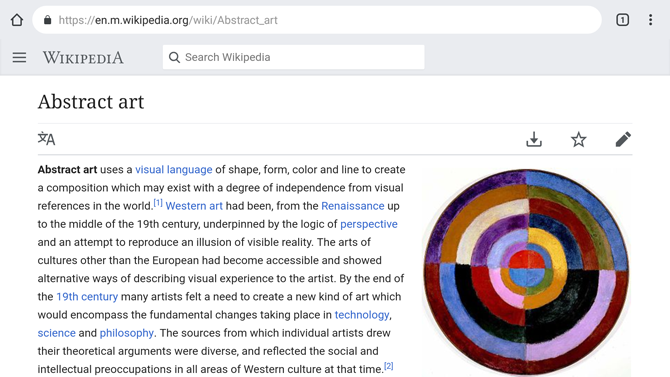Add article to watchlist with star
Screen dimensions: 670x377
(579, 139)
